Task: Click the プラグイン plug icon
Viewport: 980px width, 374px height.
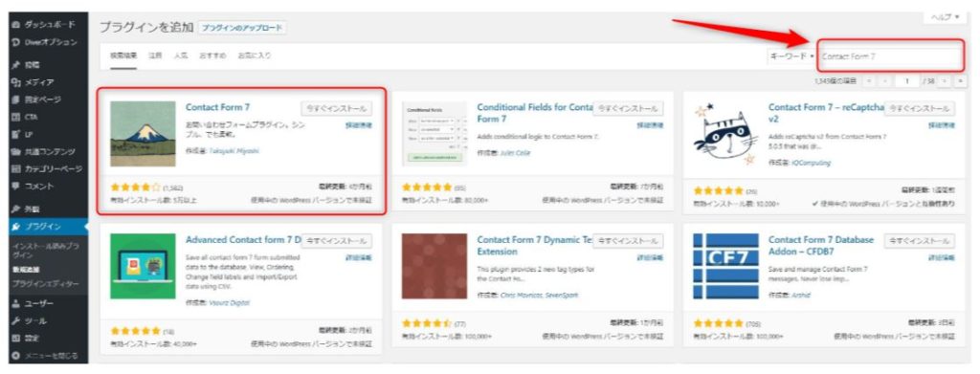Action: [x=15, y=226]
